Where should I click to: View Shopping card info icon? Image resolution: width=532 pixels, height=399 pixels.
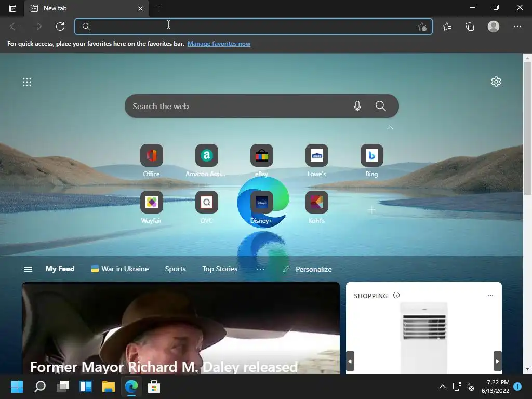tap(396, 295)
